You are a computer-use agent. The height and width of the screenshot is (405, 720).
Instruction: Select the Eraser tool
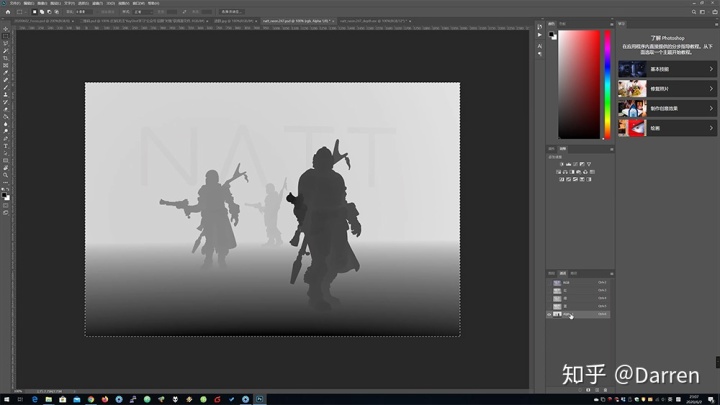click(6, 109)
